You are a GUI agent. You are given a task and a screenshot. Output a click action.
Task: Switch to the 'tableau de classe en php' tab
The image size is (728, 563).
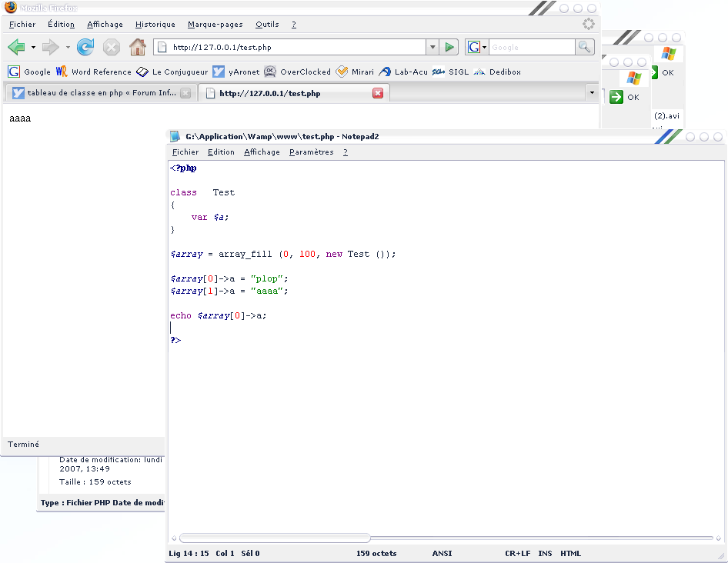(x=100, y=93)
